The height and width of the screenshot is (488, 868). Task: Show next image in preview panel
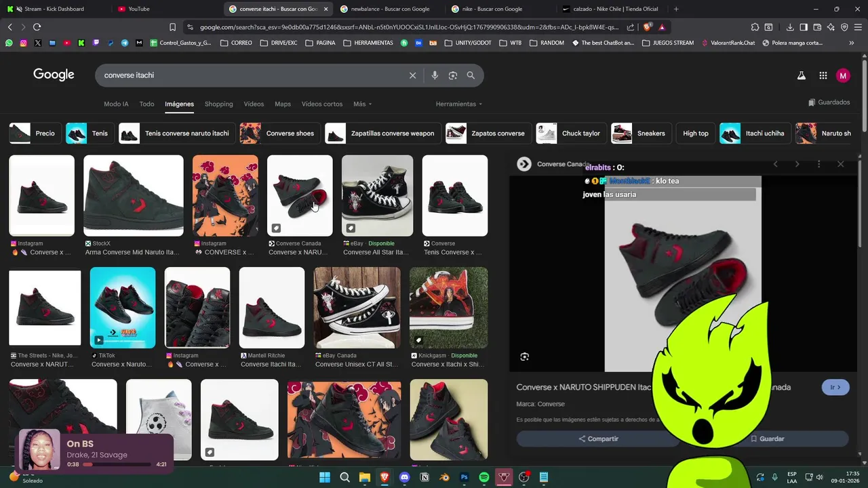tap(797, 164)
